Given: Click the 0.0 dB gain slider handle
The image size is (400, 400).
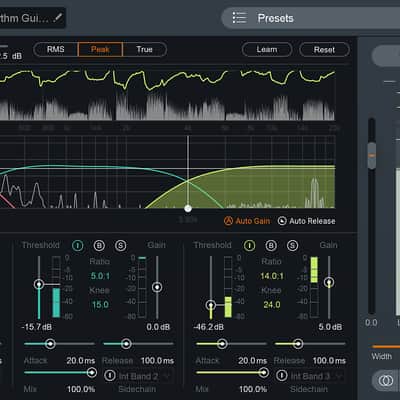Looking at the screenshot, I should (157, 287).
